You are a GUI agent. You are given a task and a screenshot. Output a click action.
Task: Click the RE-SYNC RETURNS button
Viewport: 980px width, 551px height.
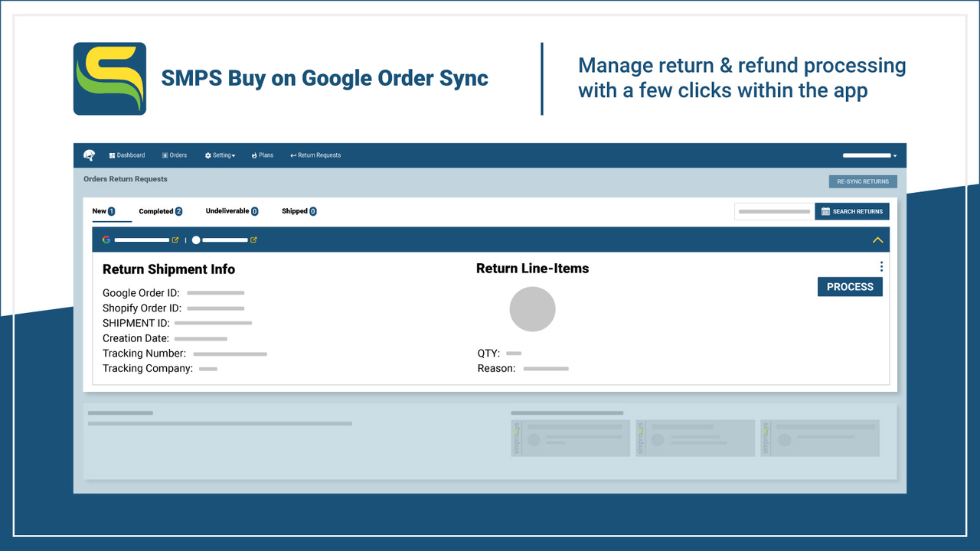point(863,181)
